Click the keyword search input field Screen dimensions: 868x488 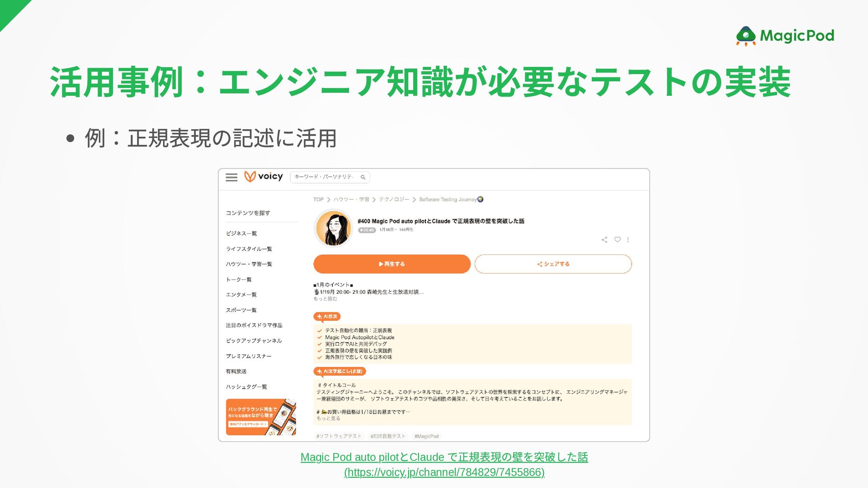click(x=324, y=177)
